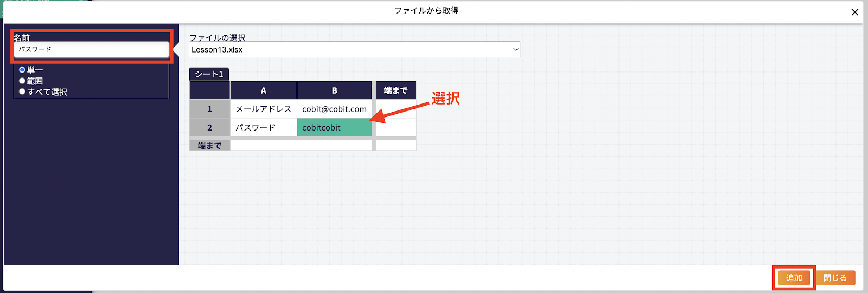This screenshot has width=868, height=293.
Task: Select column header A
Action: [x=264, y=90]
